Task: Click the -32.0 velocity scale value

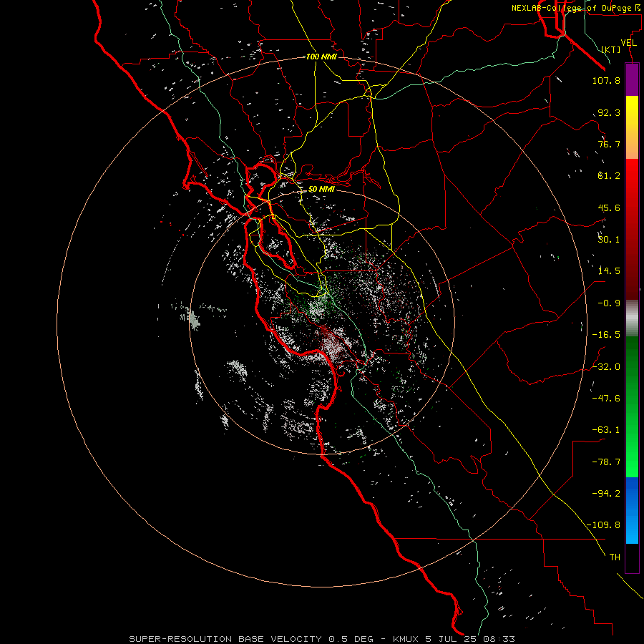Action: [606, 367]
